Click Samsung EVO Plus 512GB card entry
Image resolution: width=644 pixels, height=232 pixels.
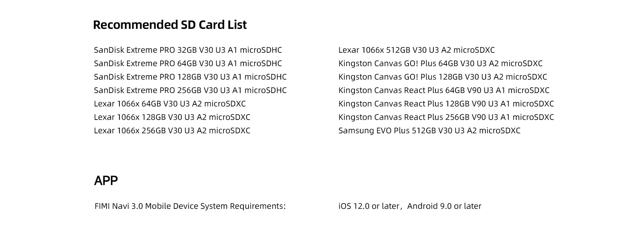[x=429, y=131]
